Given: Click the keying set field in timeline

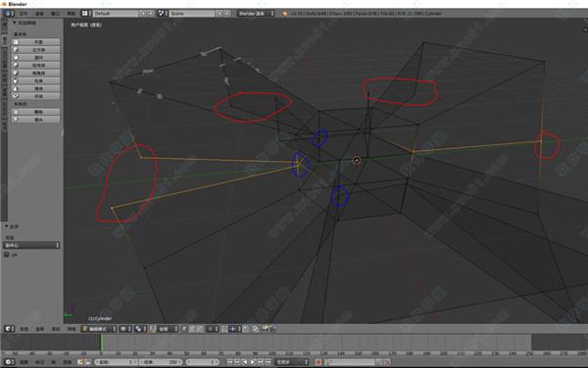Looking at the screenshot, I should [350, 362].
